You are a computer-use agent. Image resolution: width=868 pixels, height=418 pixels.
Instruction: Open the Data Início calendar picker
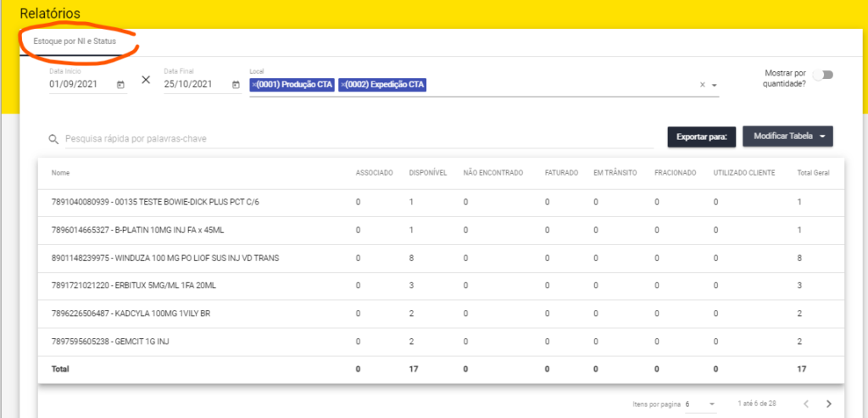[x=120, y=85]
